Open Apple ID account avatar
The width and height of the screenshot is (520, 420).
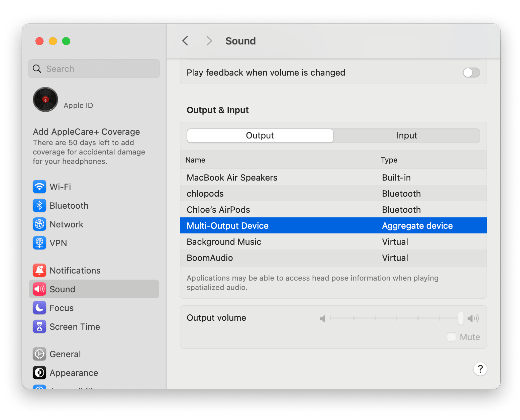(45, 100)
